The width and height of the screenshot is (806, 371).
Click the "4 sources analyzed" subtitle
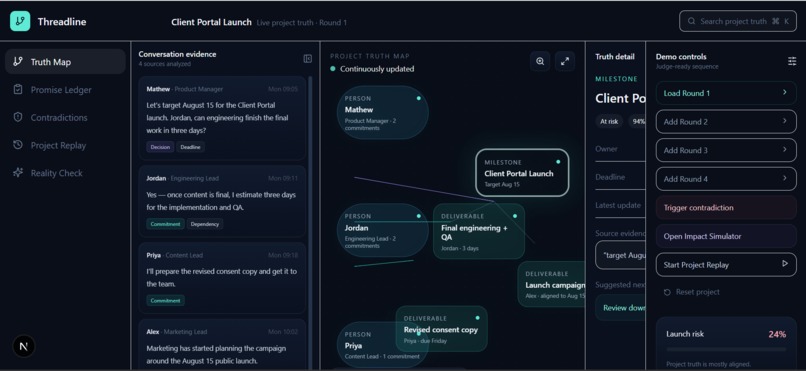click(x=164, y=64)
